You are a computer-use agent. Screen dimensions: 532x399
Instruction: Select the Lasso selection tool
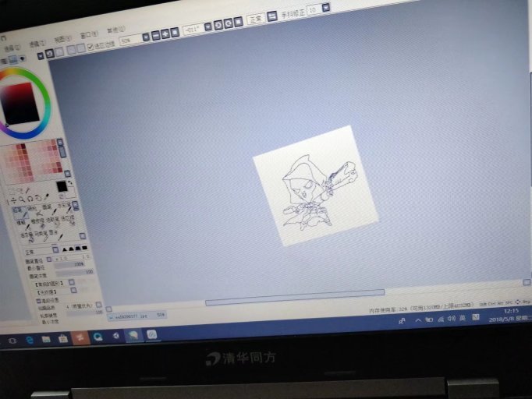pyautogui.click(x=20, y=192)
